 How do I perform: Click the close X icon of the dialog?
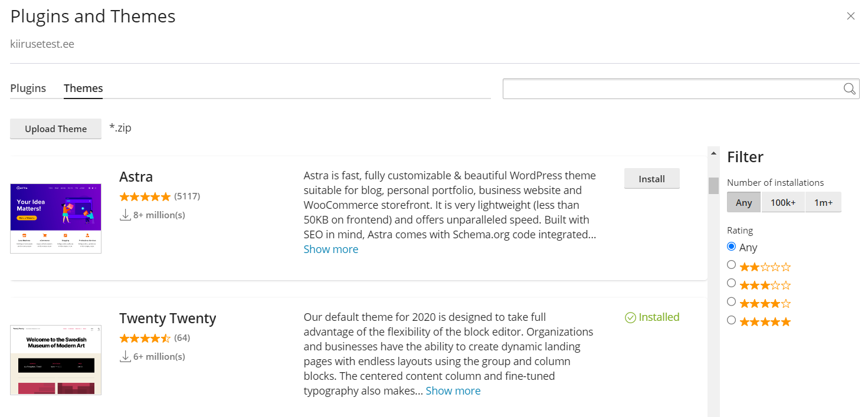(x=850, y=16)
